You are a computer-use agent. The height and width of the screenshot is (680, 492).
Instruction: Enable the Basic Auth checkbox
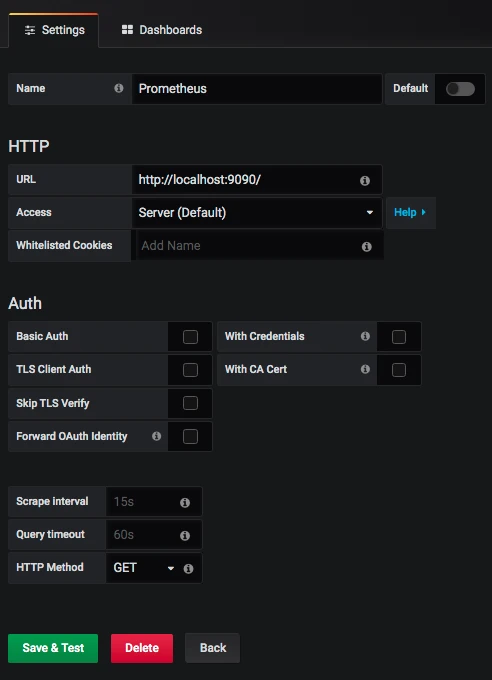tap(190, 337)
